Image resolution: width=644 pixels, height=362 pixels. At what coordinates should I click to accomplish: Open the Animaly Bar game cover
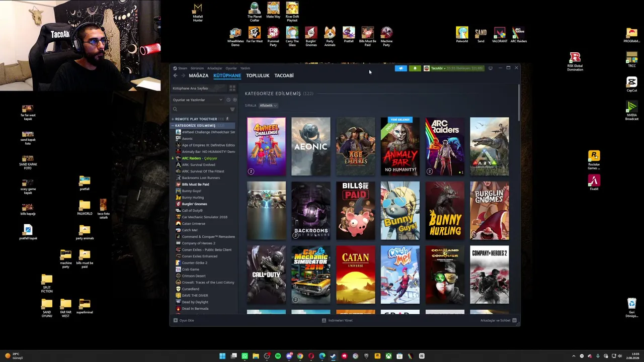tap(400, 146)
